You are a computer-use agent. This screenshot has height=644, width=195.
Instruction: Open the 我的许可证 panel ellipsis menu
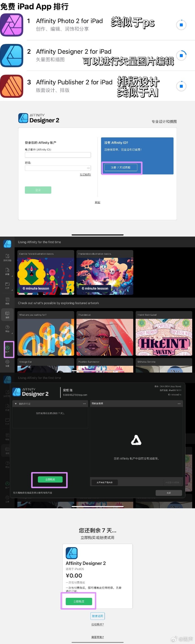84,404
